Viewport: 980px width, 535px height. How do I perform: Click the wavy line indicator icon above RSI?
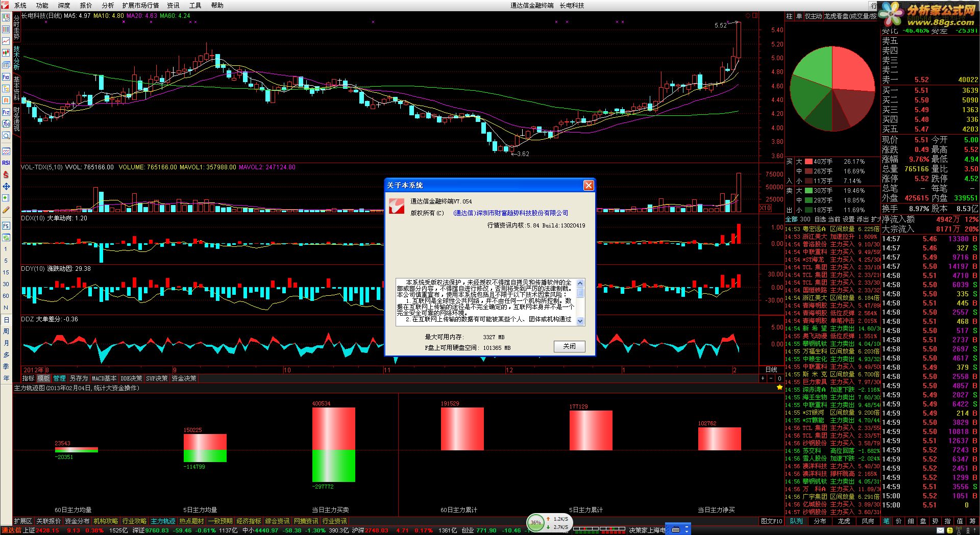coord(6,151)
